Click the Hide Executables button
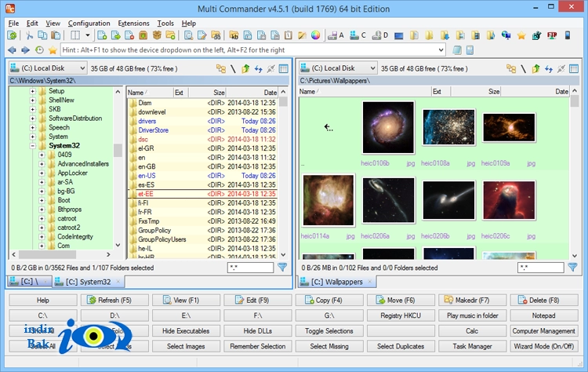This screenshot has height=372, width=588. coord(186,330)
